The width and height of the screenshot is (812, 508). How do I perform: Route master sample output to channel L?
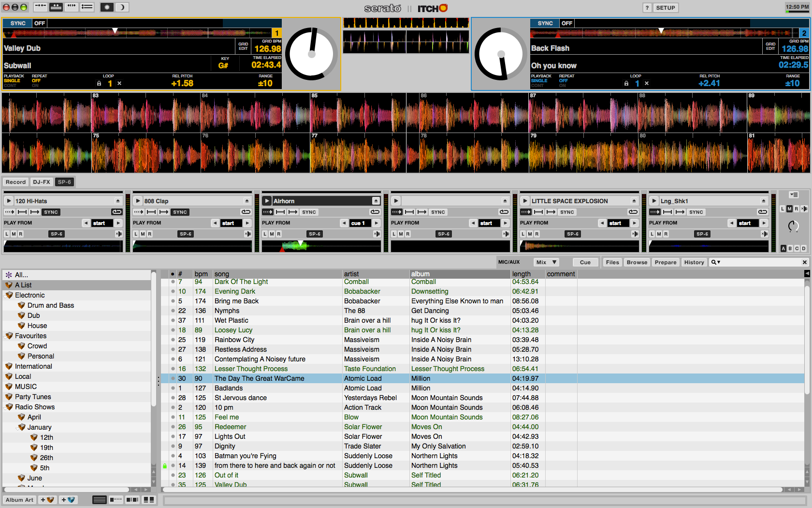(x=783, y=209)
